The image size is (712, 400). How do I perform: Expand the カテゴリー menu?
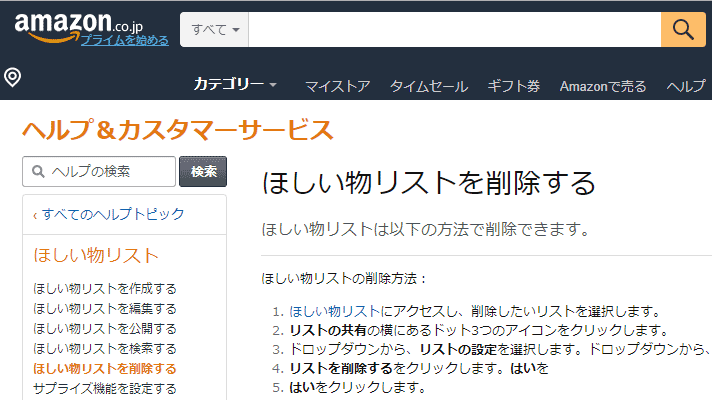tap(235, 84)
